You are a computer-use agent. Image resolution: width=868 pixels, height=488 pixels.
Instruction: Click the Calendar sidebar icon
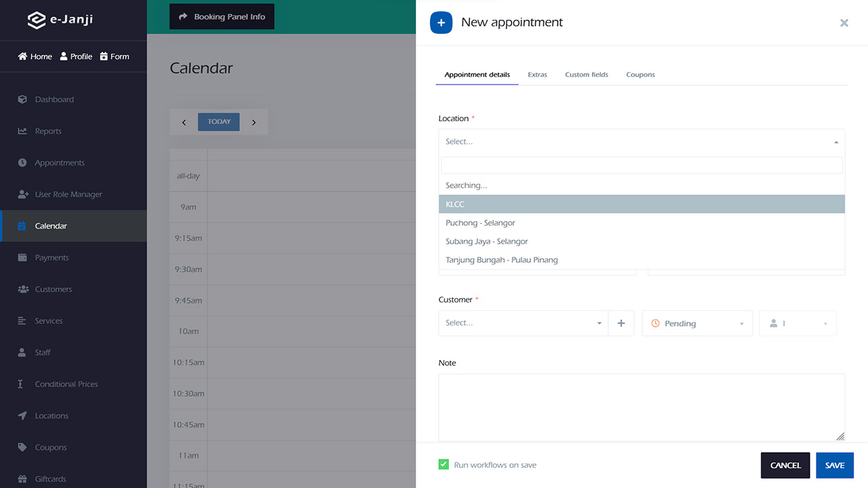pyautogui.click(x=22, y=226)
